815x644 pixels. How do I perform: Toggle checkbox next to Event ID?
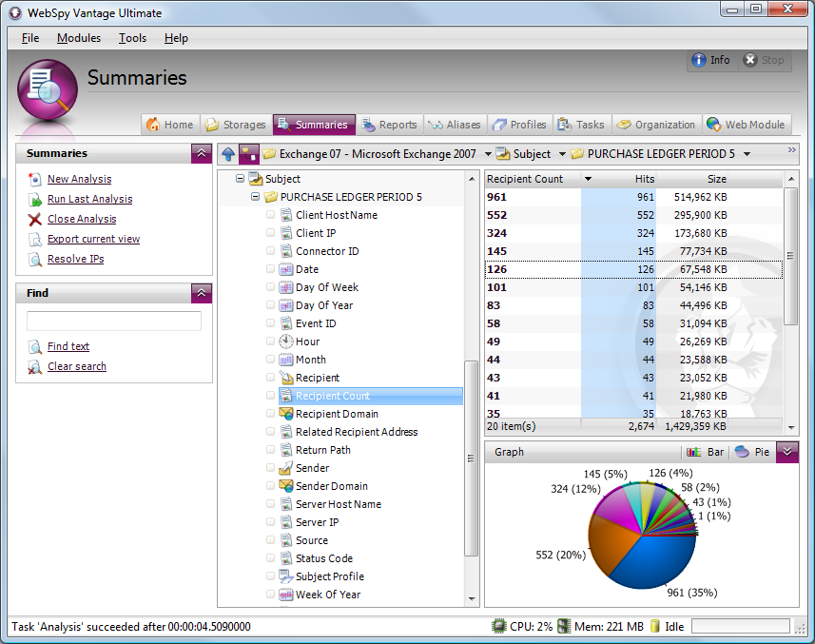pyautogui.click(x=270, y=323)
